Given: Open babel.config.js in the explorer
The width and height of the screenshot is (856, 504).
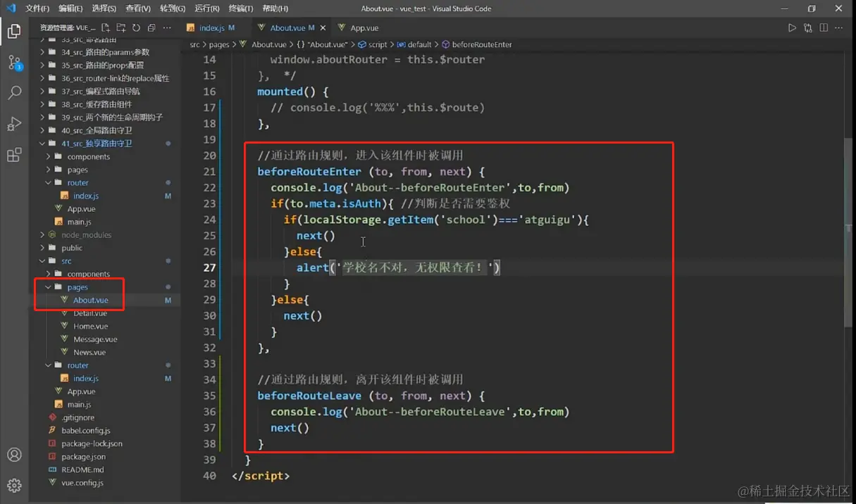Looking at the screenshot, I should (85, 431).
